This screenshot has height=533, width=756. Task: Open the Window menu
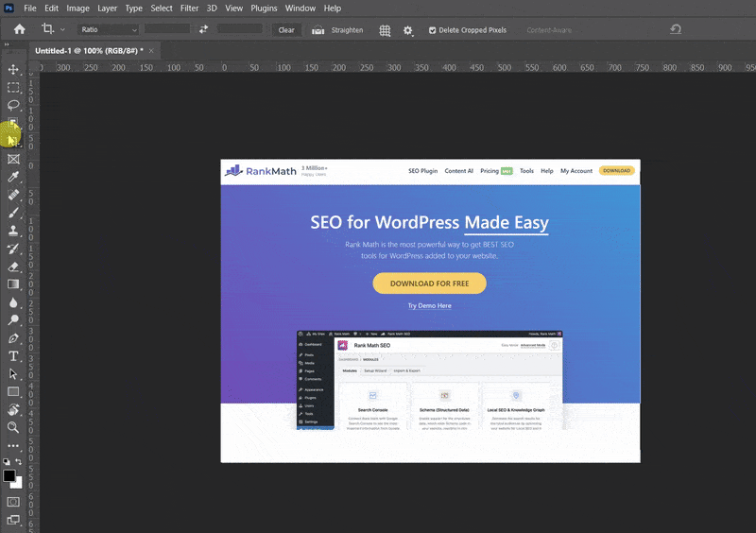pos(300,9)
